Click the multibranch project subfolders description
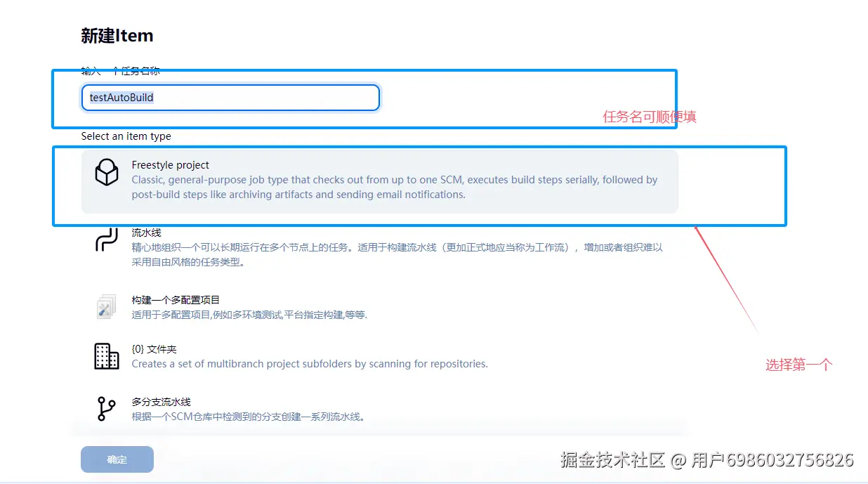This screenshot has height=484, width=868. (309, 364)
